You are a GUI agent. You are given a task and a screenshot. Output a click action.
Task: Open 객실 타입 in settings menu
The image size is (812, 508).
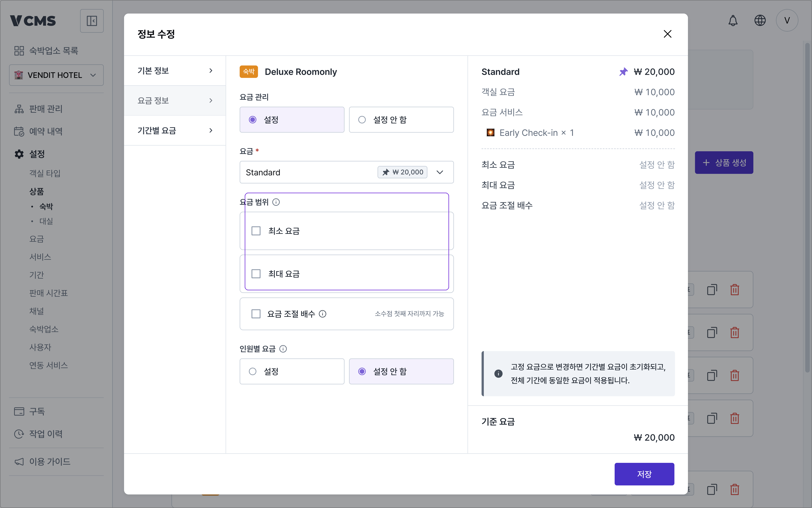45,173
